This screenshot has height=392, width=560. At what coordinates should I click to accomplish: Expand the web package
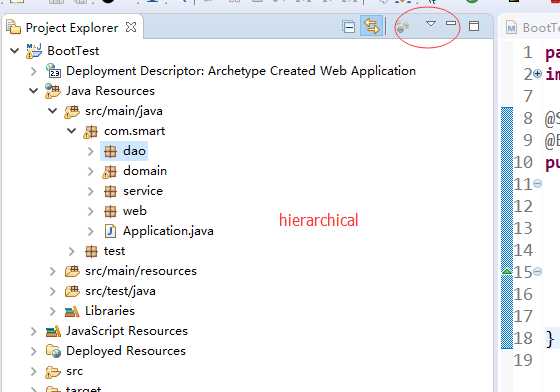tap(91, 211)
